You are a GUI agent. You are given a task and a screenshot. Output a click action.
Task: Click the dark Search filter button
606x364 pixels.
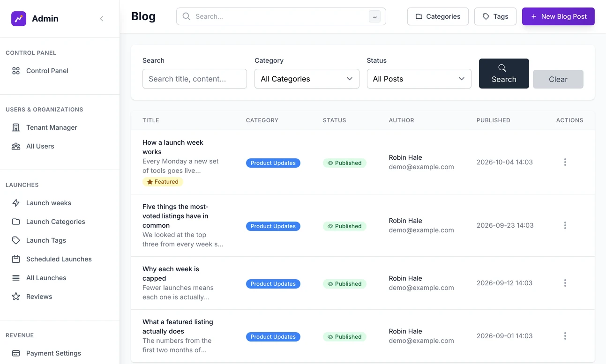pos(504,74)
